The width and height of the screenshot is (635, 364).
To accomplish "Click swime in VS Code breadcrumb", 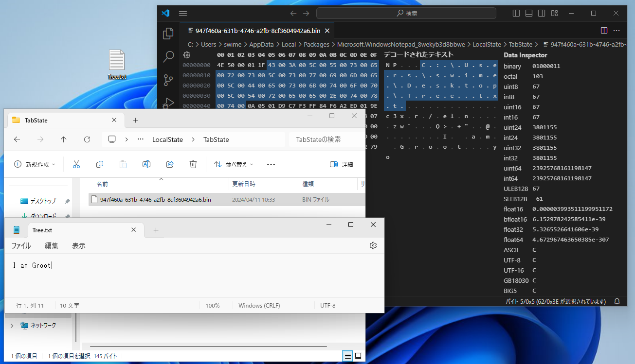I will (233, 44).
